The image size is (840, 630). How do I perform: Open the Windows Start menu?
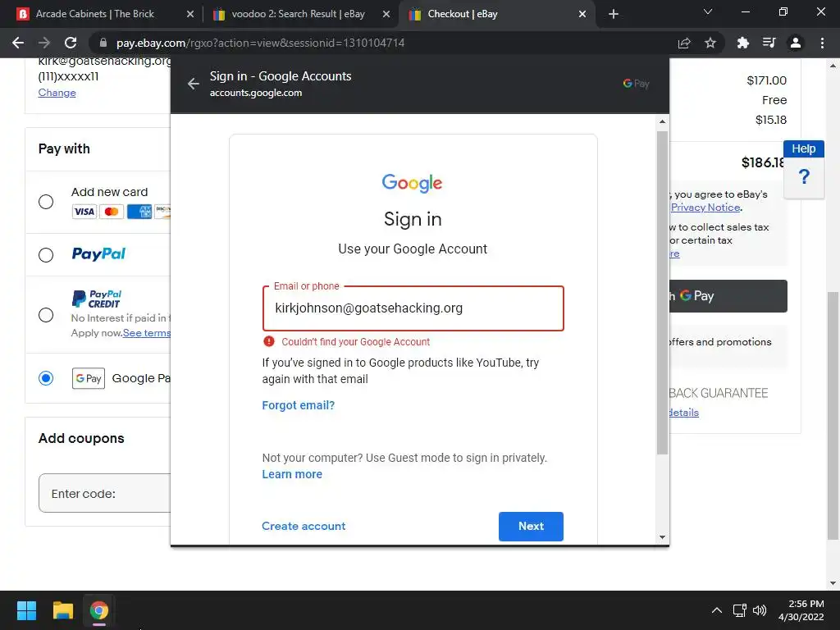tap(26, 610)
